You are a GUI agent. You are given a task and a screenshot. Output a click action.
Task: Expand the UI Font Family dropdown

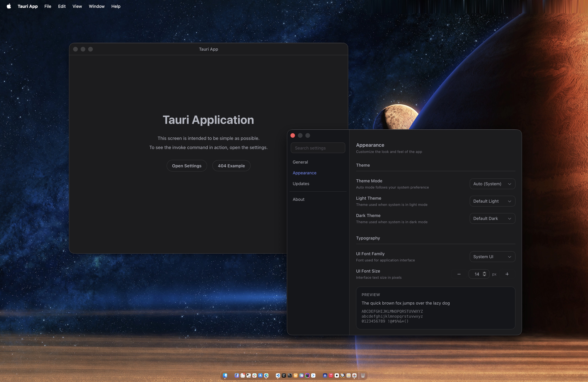pos(492,257)
